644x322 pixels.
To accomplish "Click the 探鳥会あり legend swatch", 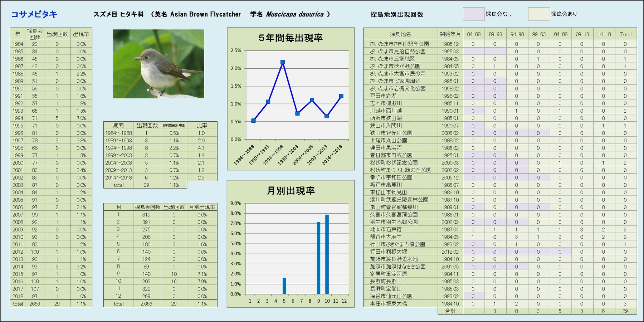I will (539, 14).
